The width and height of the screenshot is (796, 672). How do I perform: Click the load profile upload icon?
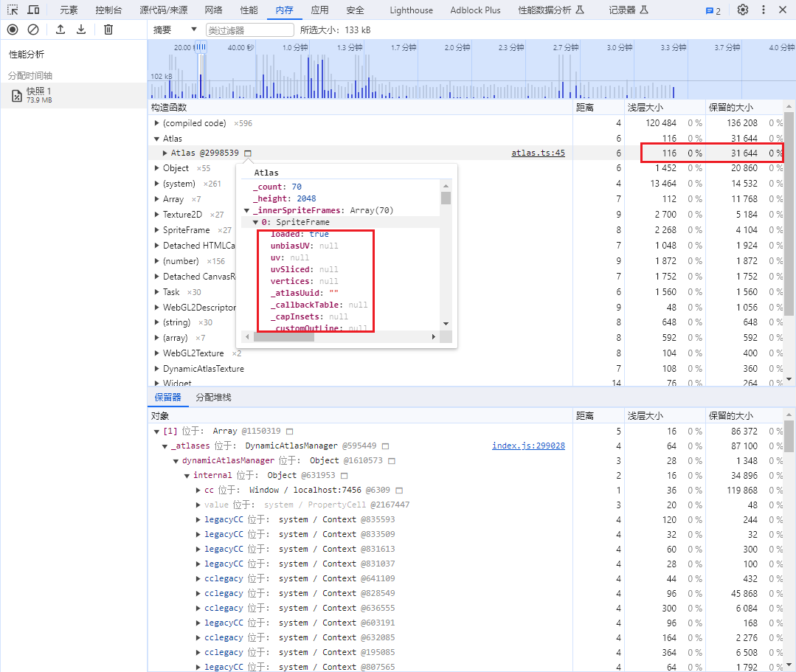[x=60, y=30]
